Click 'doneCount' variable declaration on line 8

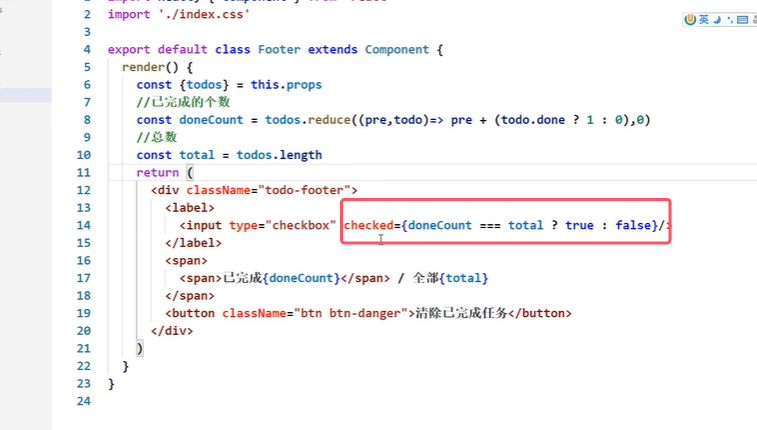[211, 120]
